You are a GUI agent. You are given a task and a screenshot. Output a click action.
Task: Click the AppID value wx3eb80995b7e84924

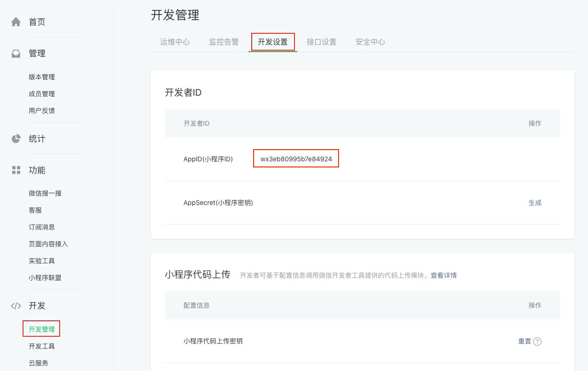point(296,159)
